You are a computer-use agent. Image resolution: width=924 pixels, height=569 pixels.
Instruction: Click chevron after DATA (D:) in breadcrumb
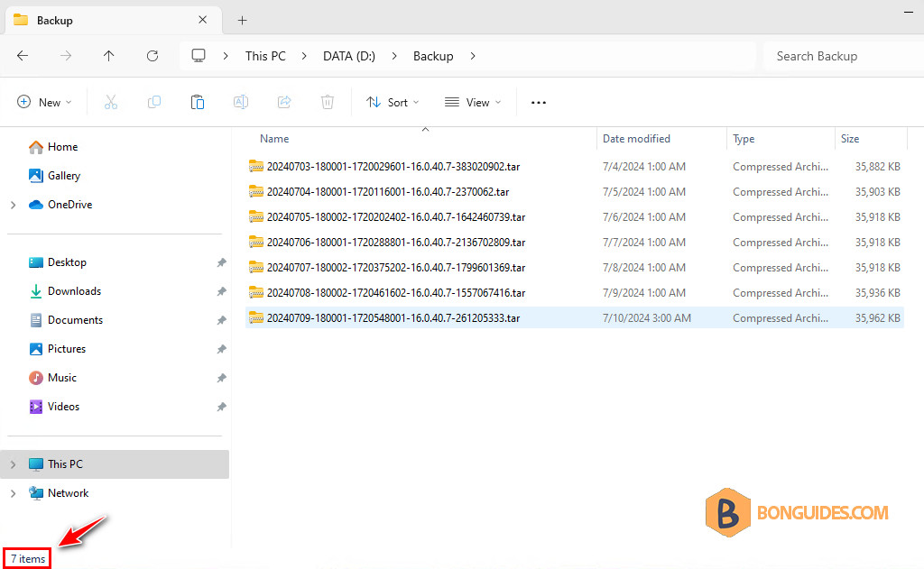coord(394,56)
